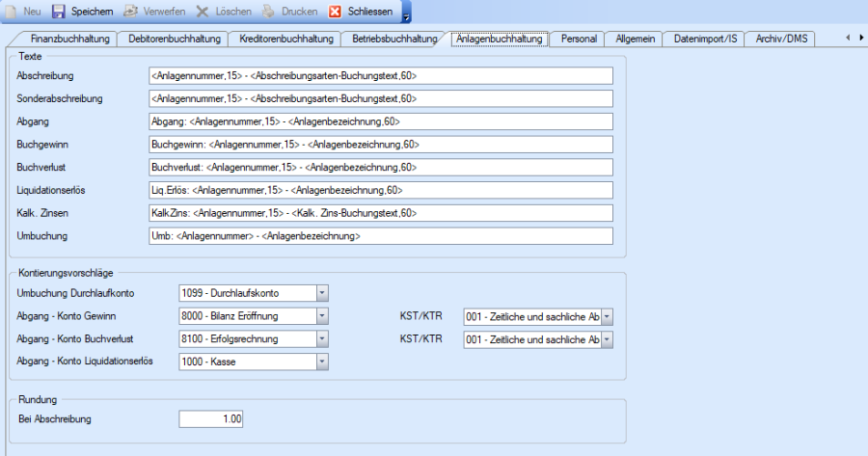868x456 pixels.
Task: Open the Kreditorenbuchhaltung tab
Action: coord(284,39)
